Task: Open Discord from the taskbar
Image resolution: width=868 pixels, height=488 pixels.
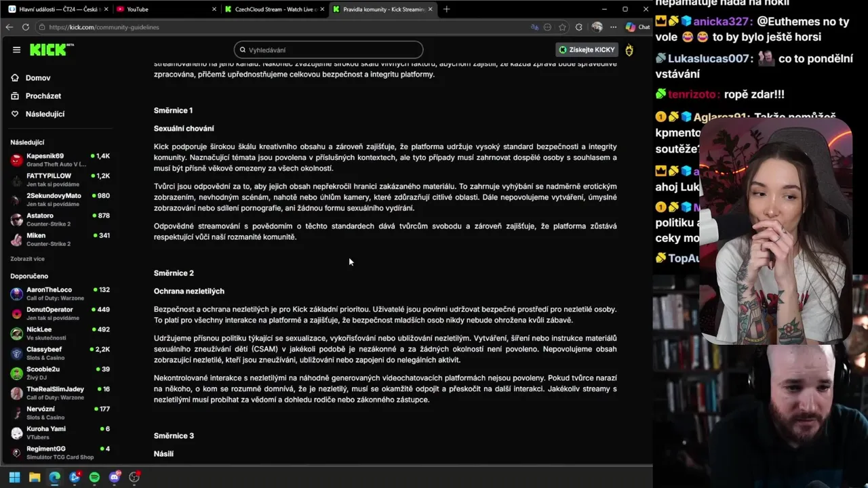Action: (x=115, y=477)
